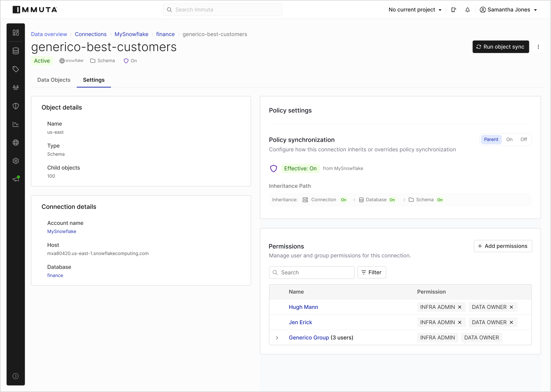The width and height of the screenshot is (551, 392).
Task: Expand the Generico Group row
Action: point(277,338)
